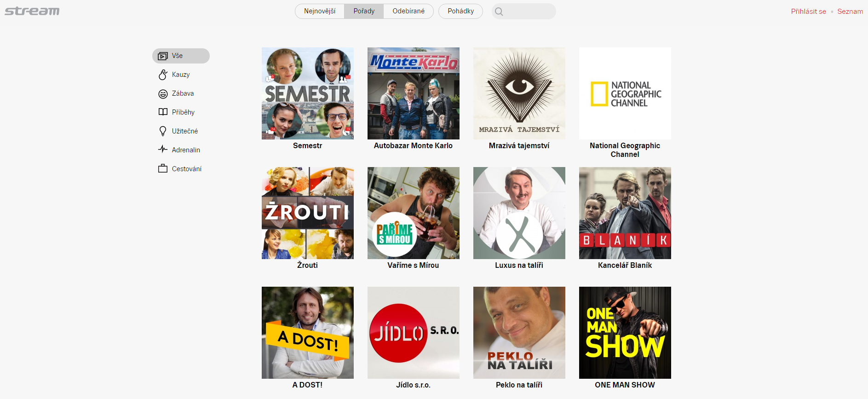
Task: Click the Autobazar Monte Karlo title
Action: pyautogui.click(x=414, y=145)
